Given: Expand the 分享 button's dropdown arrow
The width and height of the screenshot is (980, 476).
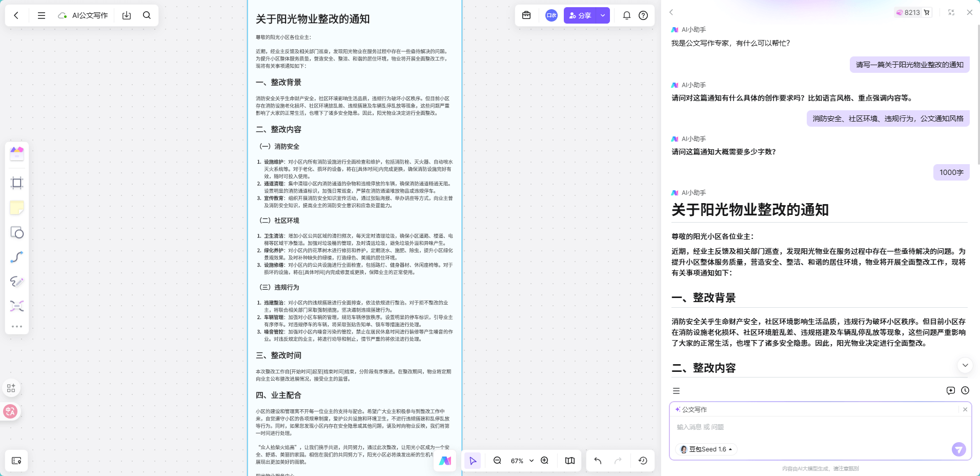Looking at the screenshot, I should click(603, 15).
